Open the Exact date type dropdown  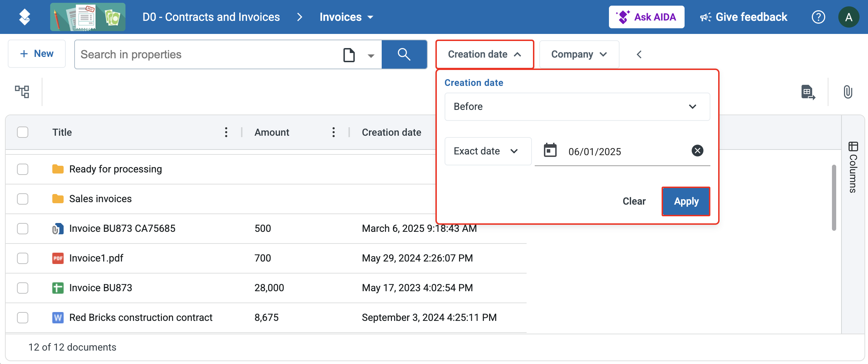click(x=488, y=151)
